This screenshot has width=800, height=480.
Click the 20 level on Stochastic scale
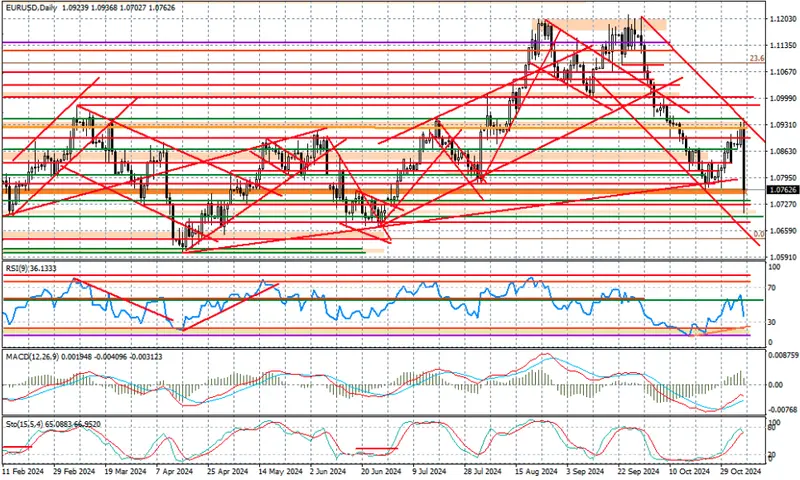772,454
